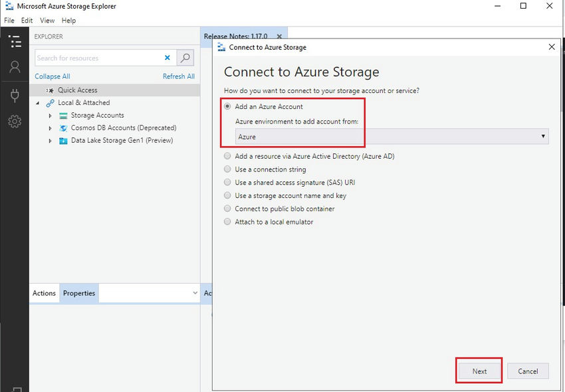Select the Add an Azure Account option
Image resolution: width=565 pixels, height=392 pixels.
[x=227, y=106]
